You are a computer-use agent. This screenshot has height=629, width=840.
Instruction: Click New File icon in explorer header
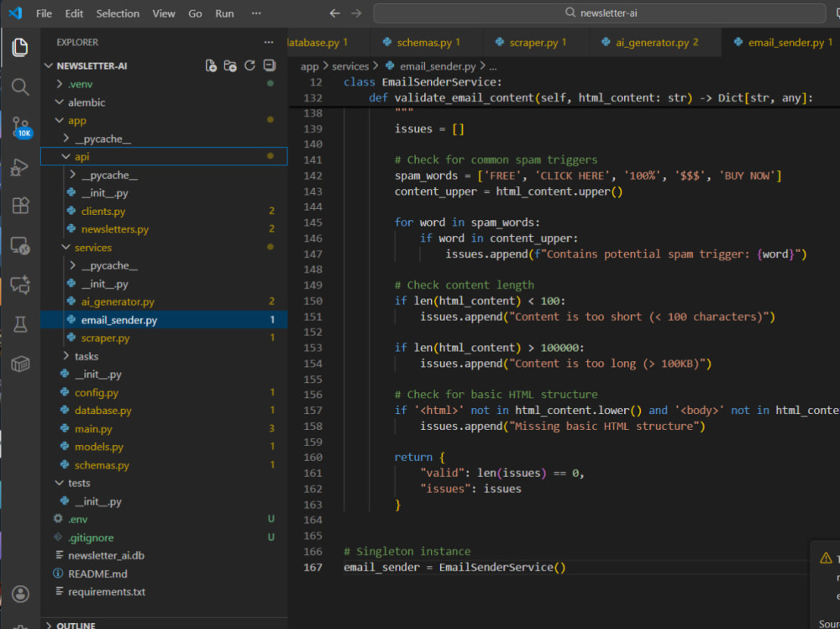click(x=212, y=66)
